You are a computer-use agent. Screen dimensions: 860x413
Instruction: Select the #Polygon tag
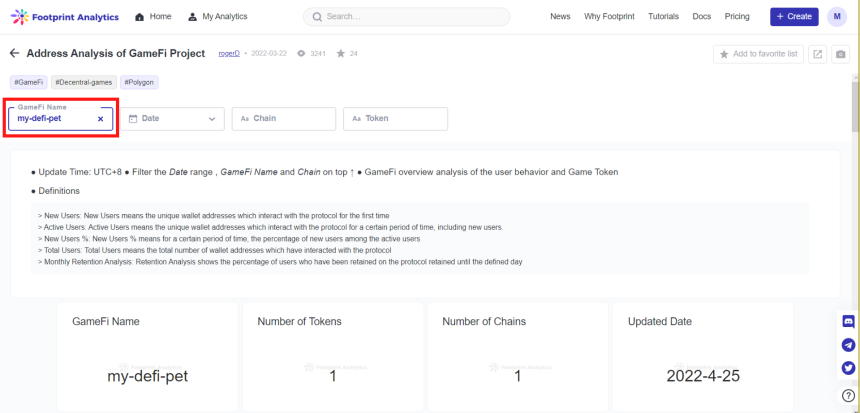point(139,82)
